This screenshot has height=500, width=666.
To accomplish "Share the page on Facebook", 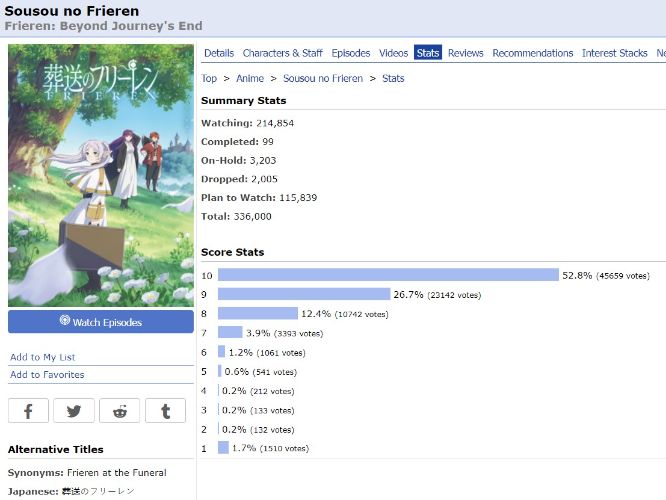I will [x=28, y=410].
